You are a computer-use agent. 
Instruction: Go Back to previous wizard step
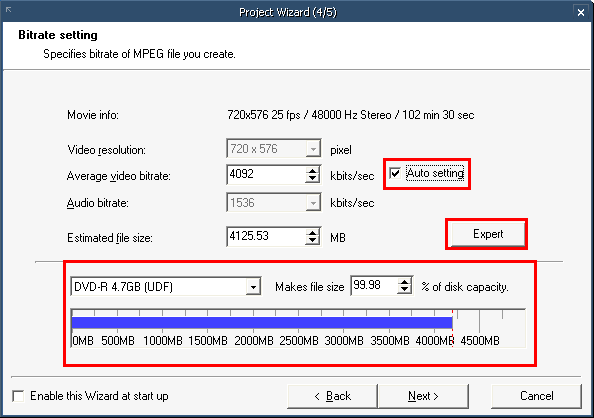tap(332, 396)
